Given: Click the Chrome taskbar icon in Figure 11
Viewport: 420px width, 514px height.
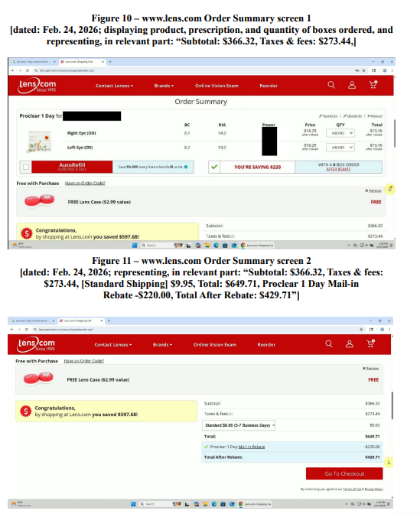Looking at the screenshot, I should [241, 504].
